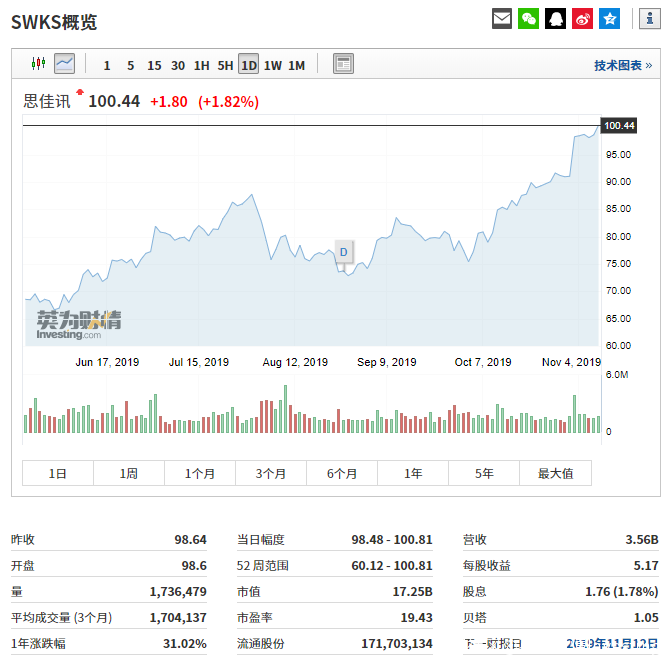Click the SWKS概览 heading
Viewport: 672px width, 670px height.
point(54,22)
